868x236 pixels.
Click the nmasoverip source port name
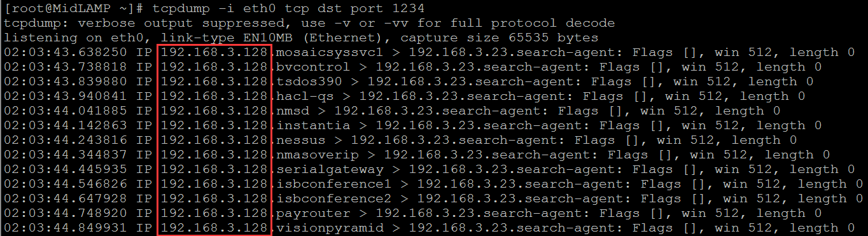(318, 155)
